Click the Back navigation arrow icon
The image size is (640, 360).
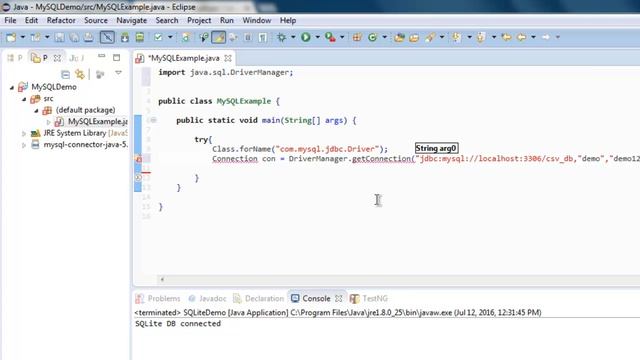coord(521,37)
